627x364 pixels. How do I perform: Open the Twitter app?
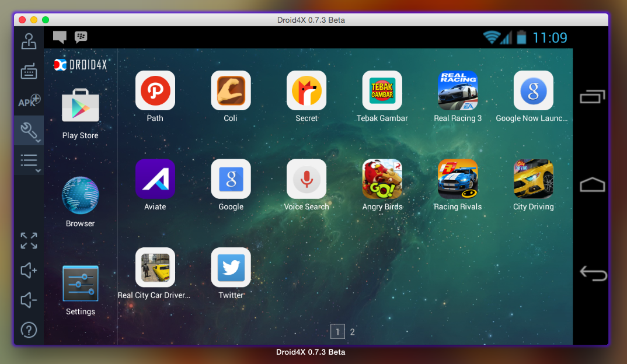[x=231, y=267]
